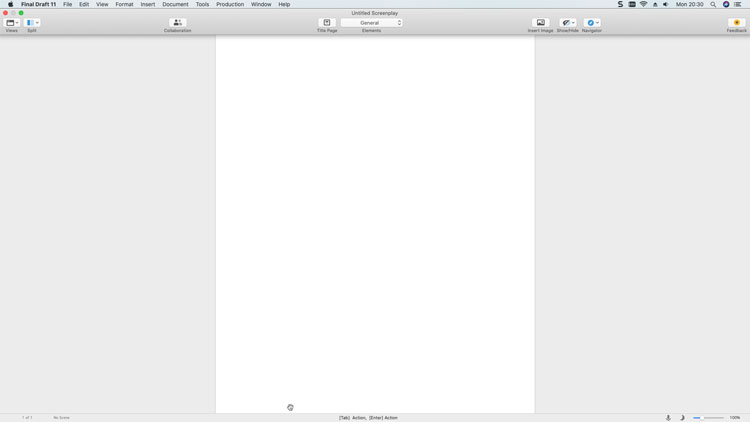Viewport: 750px width, 422px height.
Task: Open the Navigator icon
Action: [x=590, y=22]
